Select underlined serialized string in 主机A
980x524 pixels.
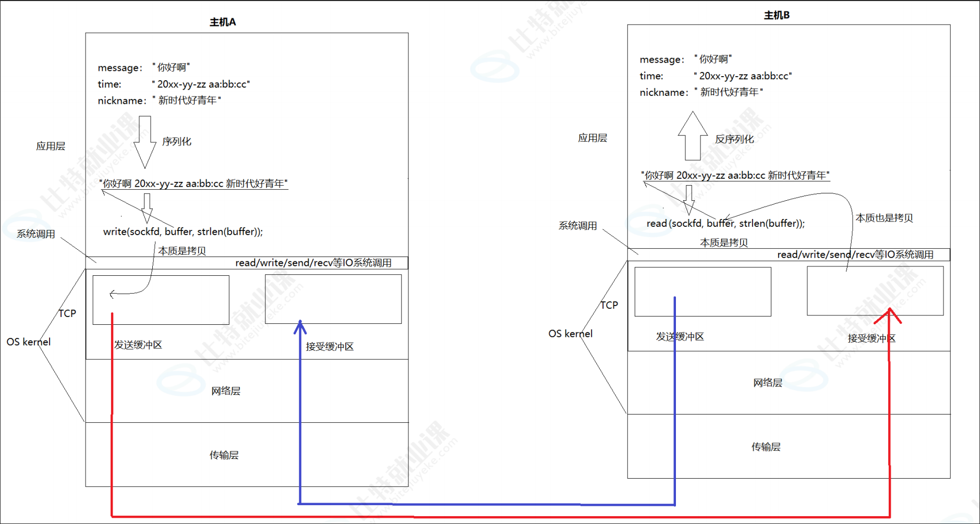193,184
